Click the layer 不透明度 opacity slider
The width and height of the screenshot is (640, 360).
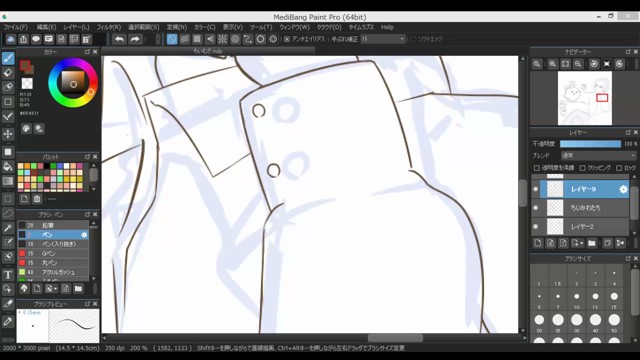coord(590,144)
